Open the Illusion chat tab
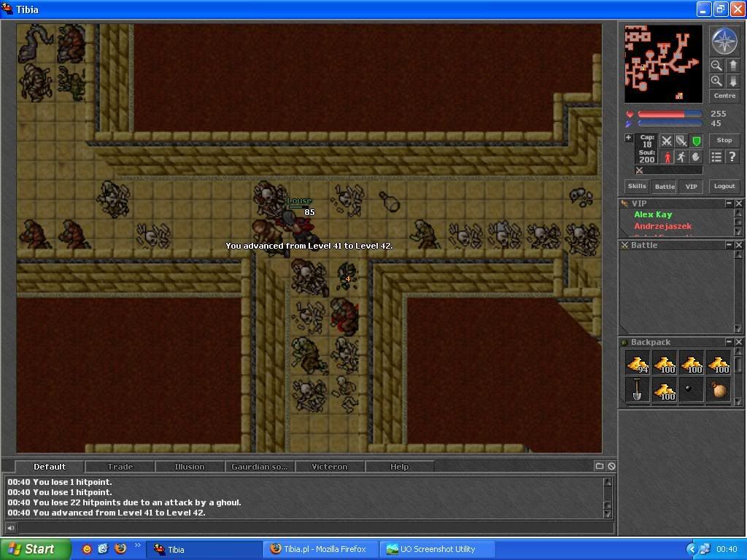The image size is (747, 560). click(x=190, y=467)
